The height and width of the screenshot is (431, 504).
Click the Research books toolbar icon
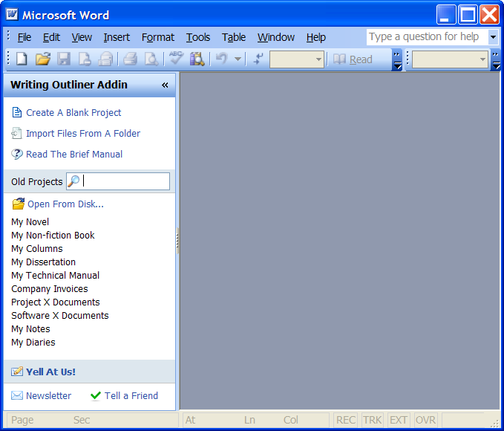pos(197,59)
